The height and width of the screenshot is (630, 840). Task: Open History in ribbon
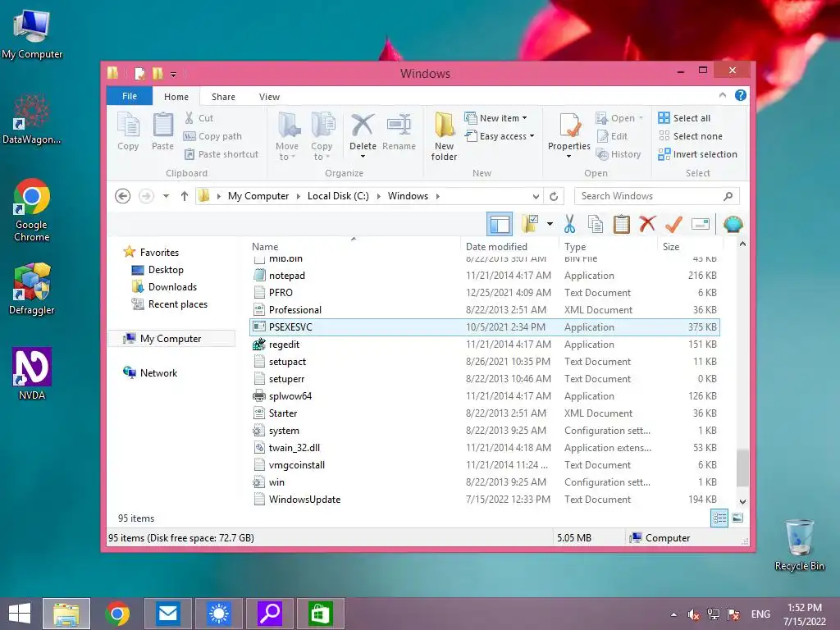(x=619, y=154)
